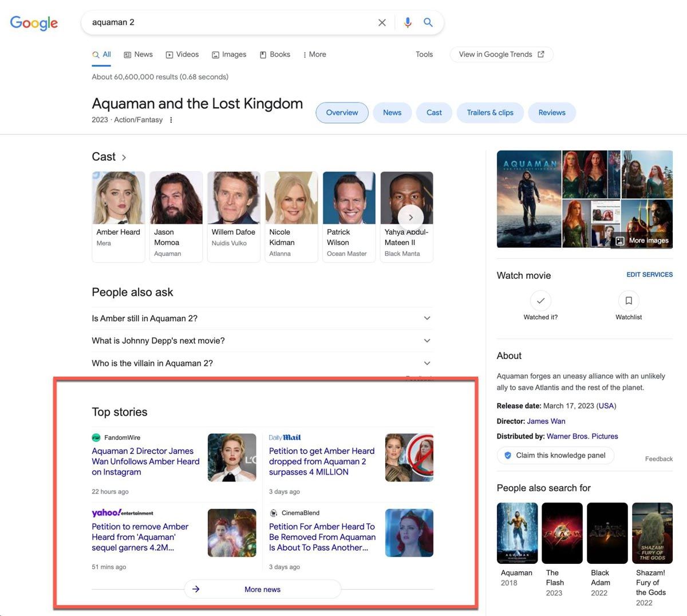
Task: Click the magnifying glass search icon
Action: [428, 22]
